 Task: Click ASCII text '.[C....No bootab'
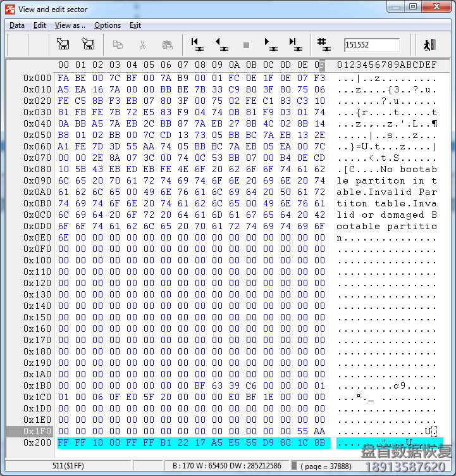point(387,169)
